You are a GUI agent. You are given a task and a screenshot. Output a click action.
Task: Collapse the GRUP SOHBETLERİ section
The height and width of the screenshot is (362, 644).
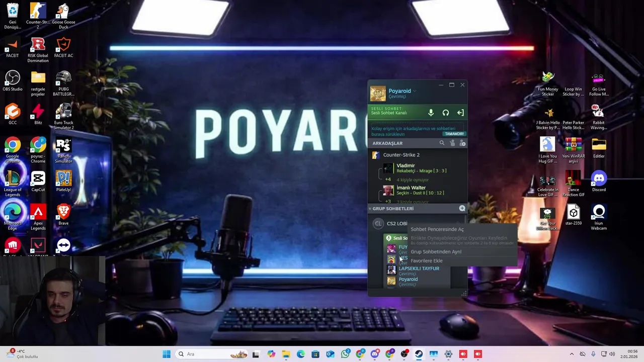coord(370,209)
